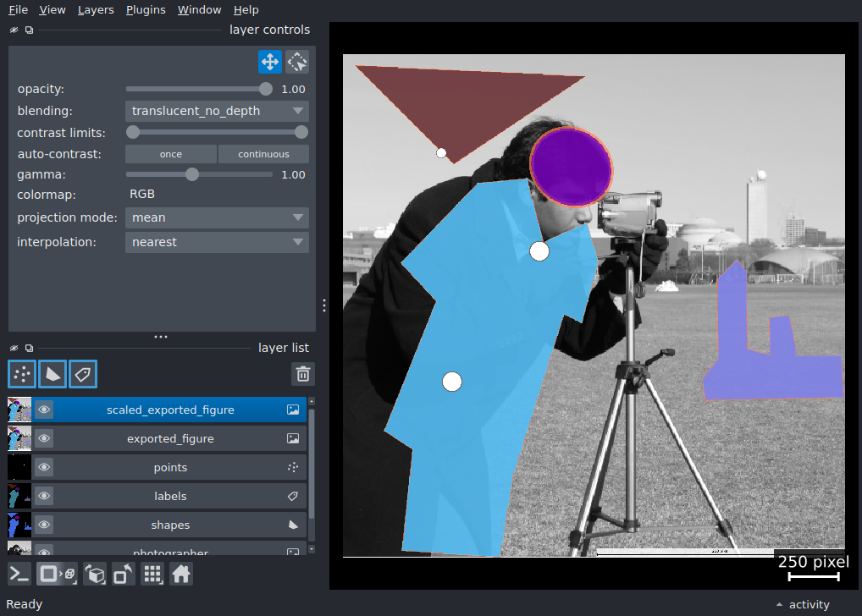Toggle visibility of labels layer
Screen dimensions: 862x616
(x=44, y=496)
